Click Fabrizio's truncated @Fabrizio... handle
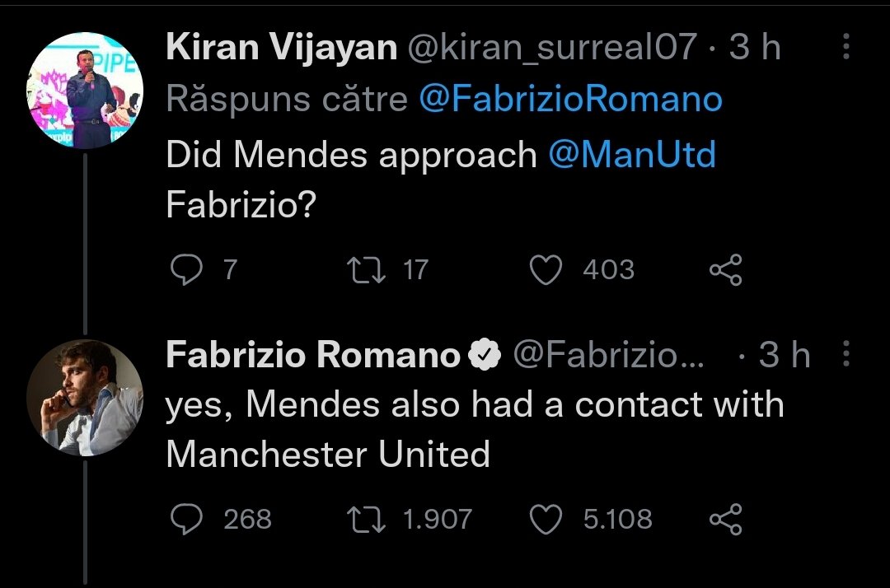 coord(610,355)
